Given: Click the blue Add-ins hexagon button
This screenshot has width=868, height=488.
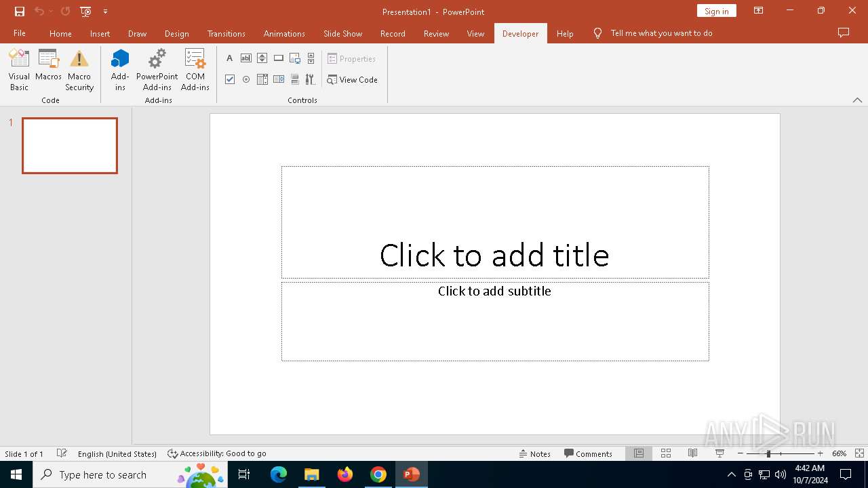Looking at the screenshot, I should (120, 70).
